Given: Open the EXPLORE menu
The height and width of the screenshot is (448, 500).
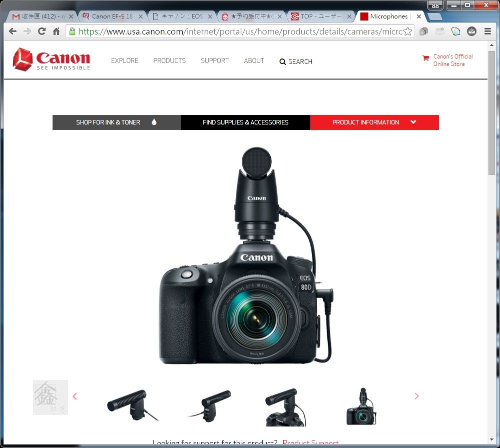Looking at the screenshot, I should click(125, 60).
